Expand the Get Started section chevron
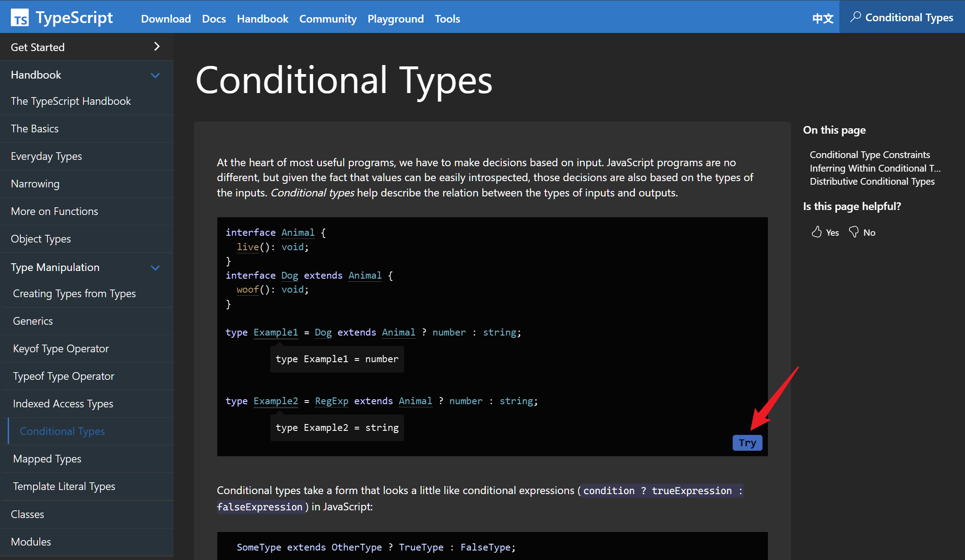The width and height of the screenshot is (965, 560). [x=157, y=47]
